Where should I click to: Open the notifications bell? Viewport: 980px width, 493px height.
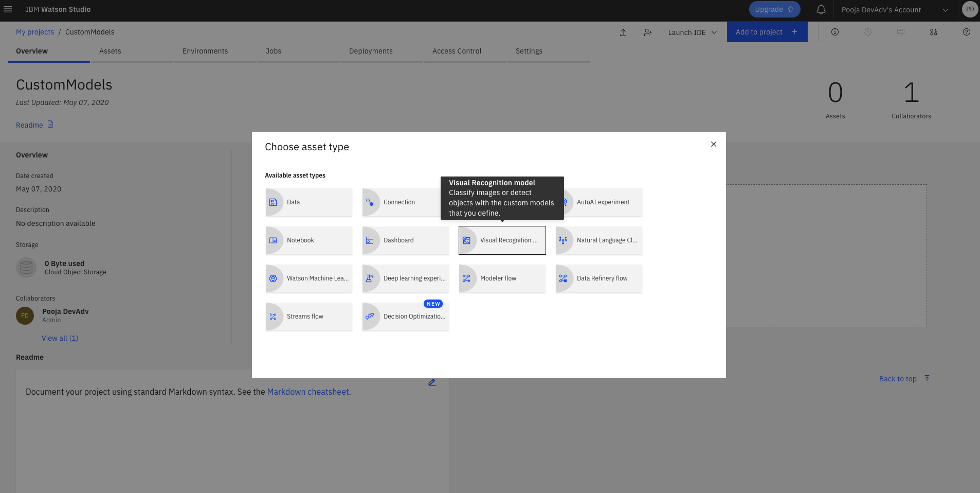point(821,9)
